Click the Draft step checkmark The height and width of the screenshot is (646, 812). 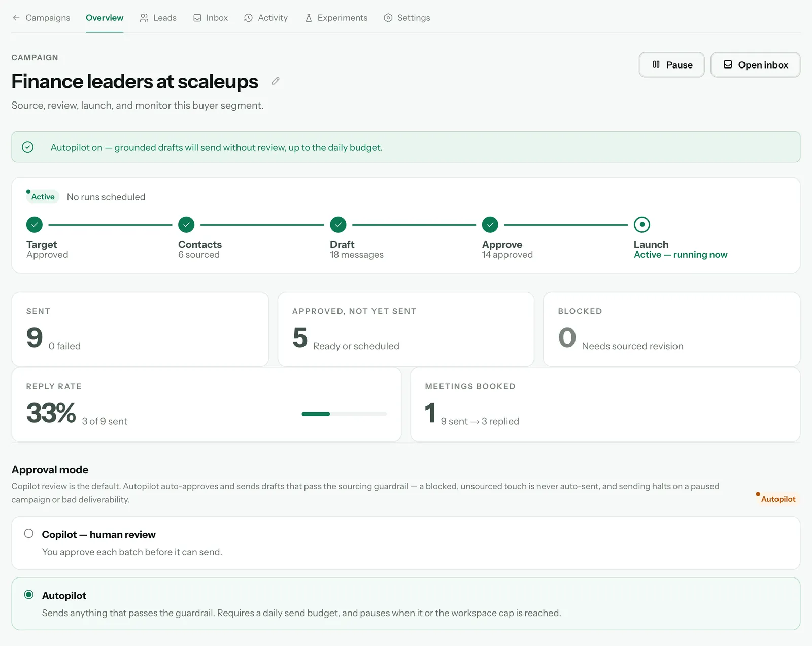coord(338,224)
